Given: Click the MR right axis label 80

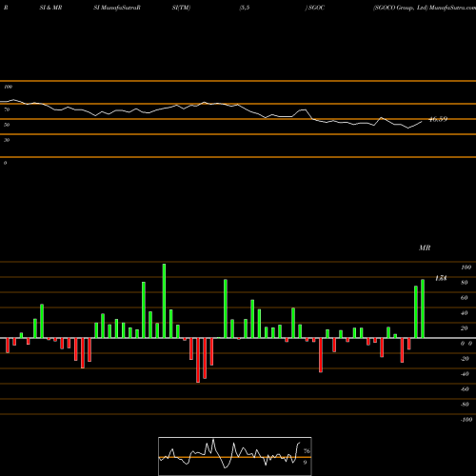Looking at the screenshot, I should tap(465, 283).
